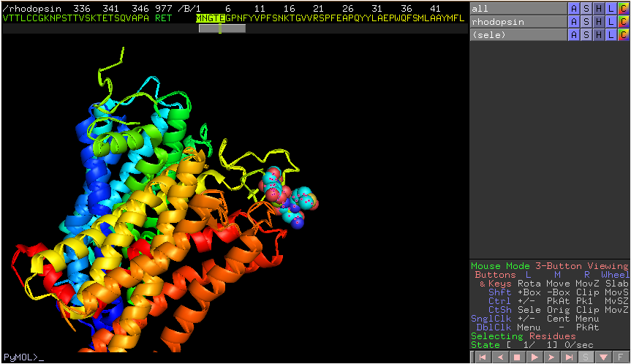Click the State 1/1 frame counter

click(x=532, y=345)
